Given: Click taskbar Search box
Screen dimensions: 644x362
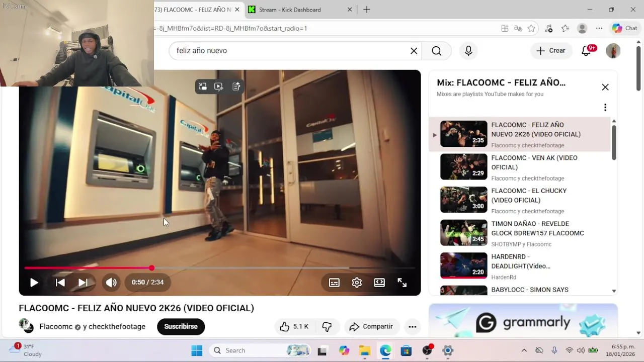Looking at the screenshot, I should point(260,350).
